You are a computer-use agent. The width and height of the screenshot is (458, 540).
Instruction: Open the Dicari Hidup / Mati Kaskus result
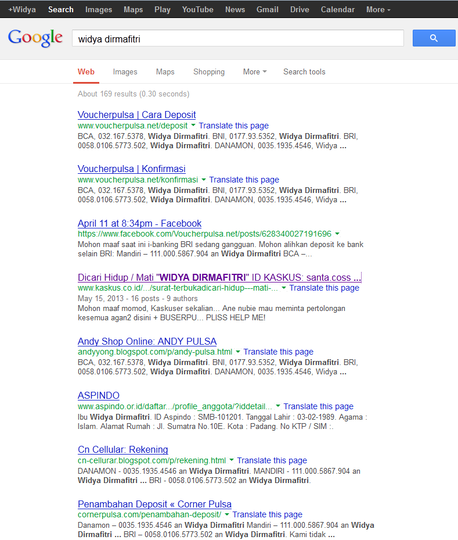(219, 277)
